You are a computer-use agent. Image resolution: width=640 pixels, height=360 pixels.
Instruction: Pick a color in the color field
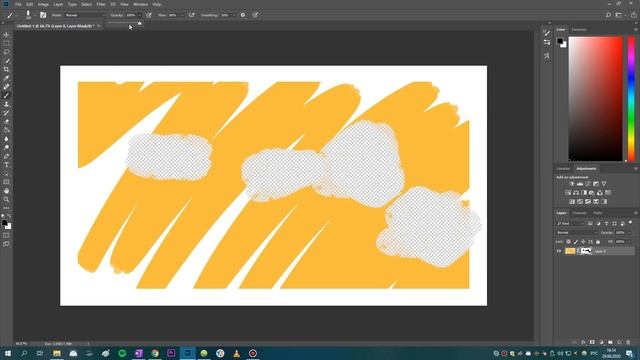(x=596, y=99)
